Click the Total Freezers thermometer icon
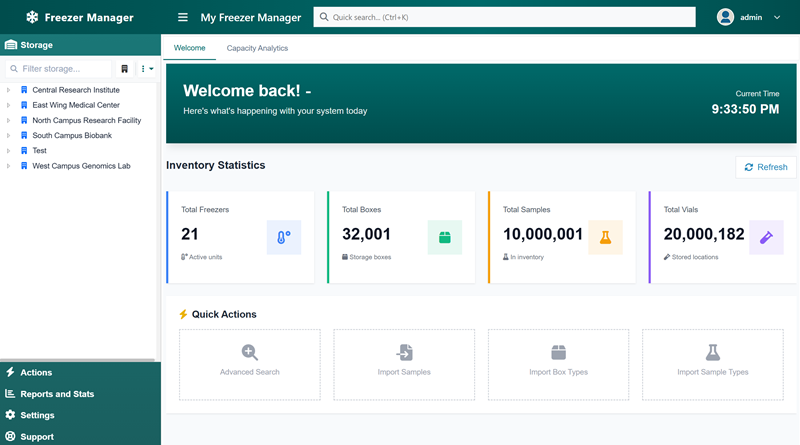 tap(284, 237)
